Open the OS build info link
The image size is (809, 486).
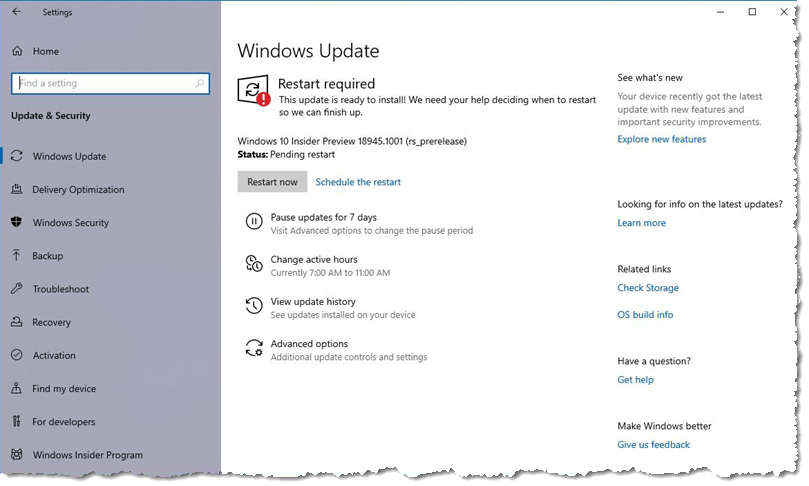[645, 315]
